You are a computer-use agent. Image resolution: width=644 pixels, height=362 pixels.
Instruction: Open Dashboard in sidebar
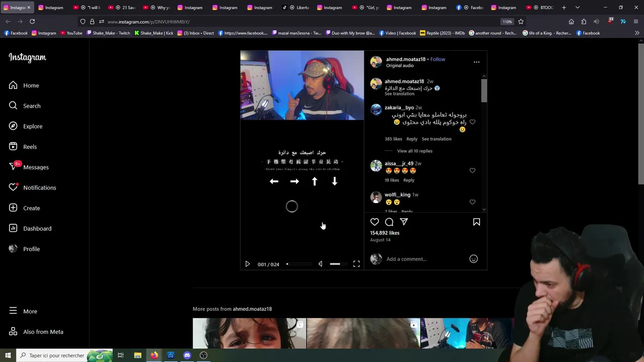point(30,228)
